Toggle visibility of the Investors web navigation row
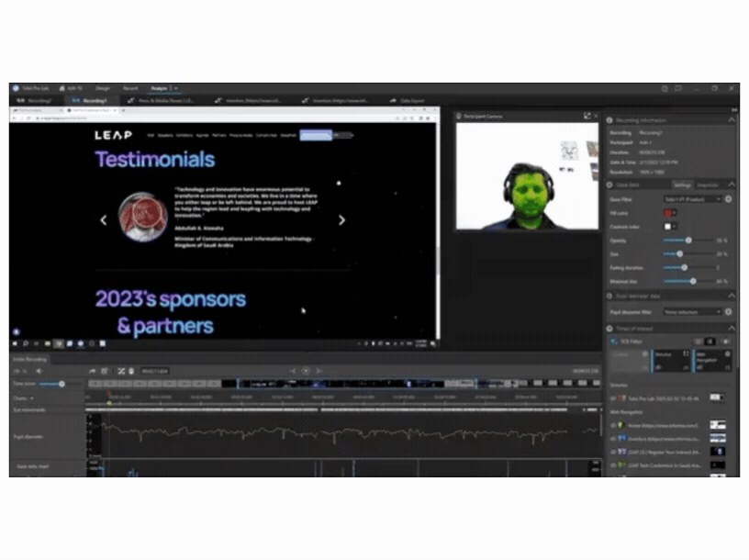The height and width of the screenshot is (560, 749). [613, 438]
